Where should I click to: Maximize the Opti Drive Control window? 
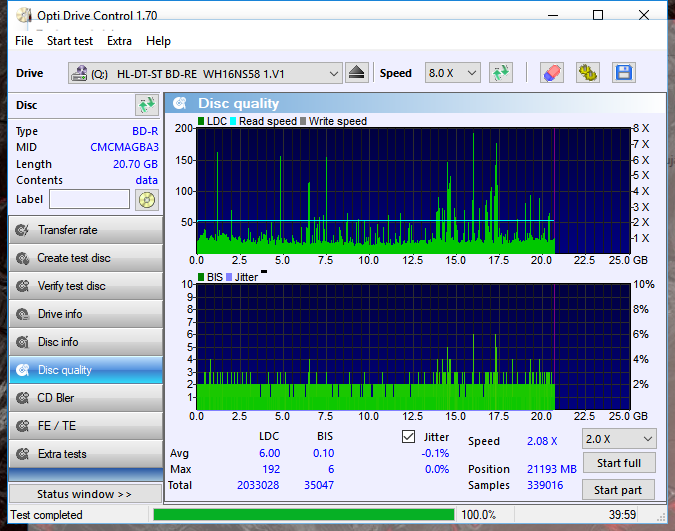coord(598,15)
